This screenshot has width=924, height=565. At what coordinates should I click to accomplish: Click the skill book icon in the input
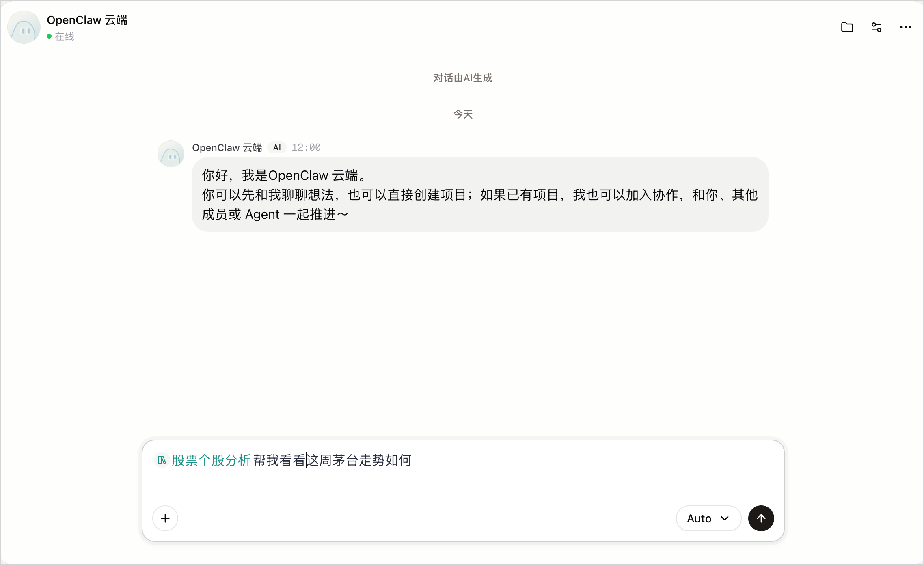(162, 460)
